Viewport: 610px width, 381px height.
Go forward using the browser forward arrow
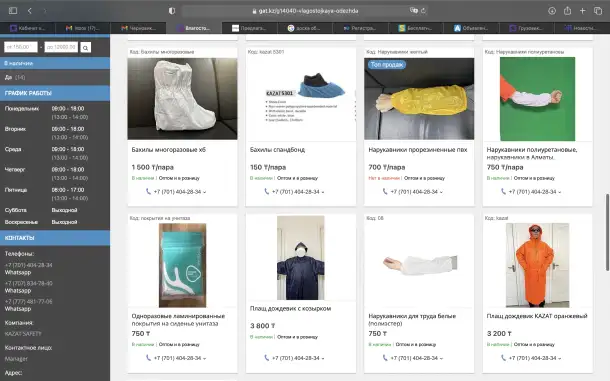coord(44,11)
